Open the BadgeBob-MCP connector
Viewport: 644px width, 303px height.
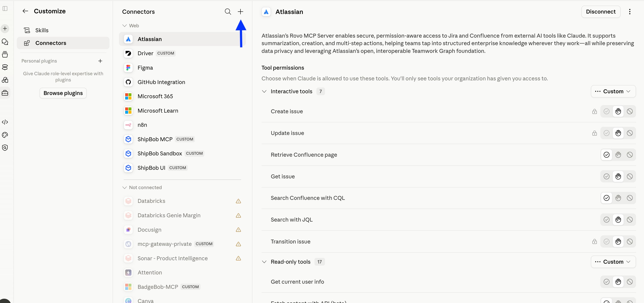[x=182, y=287]
